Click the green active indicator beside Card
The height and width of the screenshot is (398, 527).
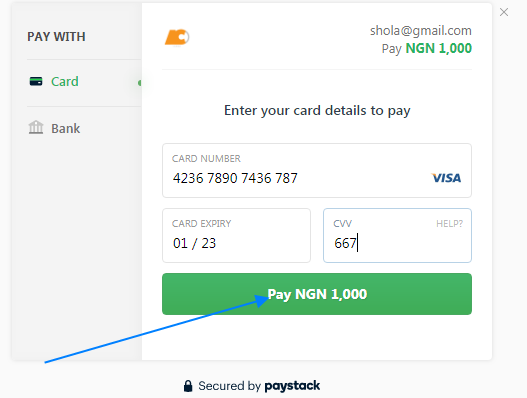click(139, 82)
